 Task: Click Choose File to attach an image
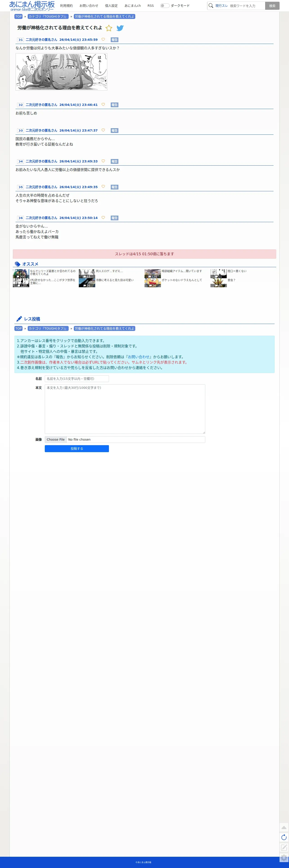click(x=56, y=439)
